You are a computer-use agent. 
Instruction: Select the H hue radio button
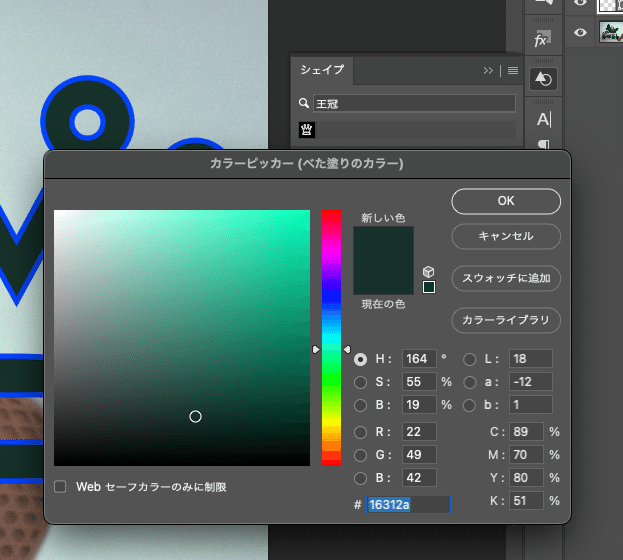click(360, 359)
